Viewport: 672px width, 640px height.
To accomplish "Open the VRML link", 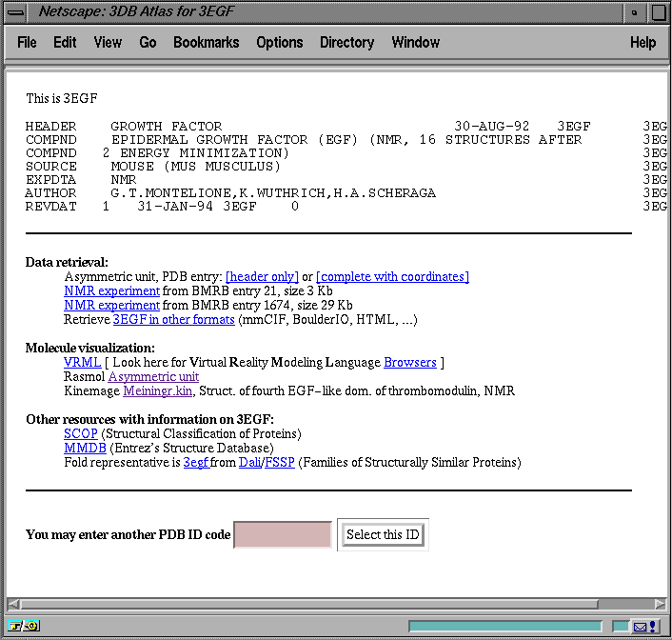I will (x=82, y=363).
